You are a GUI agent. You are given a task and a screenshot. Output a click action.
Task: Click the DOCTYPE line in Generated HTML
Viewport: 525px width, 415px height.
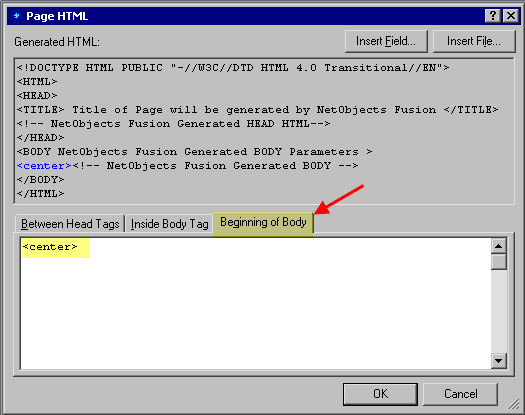233,68
